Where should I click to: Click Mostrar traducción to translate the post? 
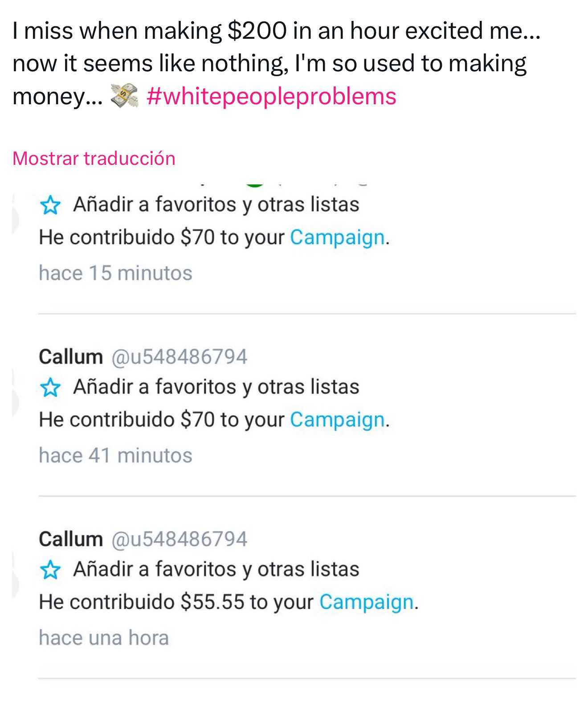click(94, 159)
